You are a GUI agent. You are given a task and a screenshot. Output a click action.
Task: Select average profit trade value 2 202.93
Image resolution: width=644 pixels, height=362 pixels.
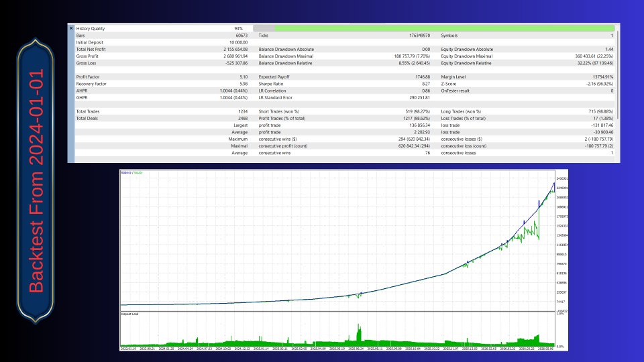422,132
